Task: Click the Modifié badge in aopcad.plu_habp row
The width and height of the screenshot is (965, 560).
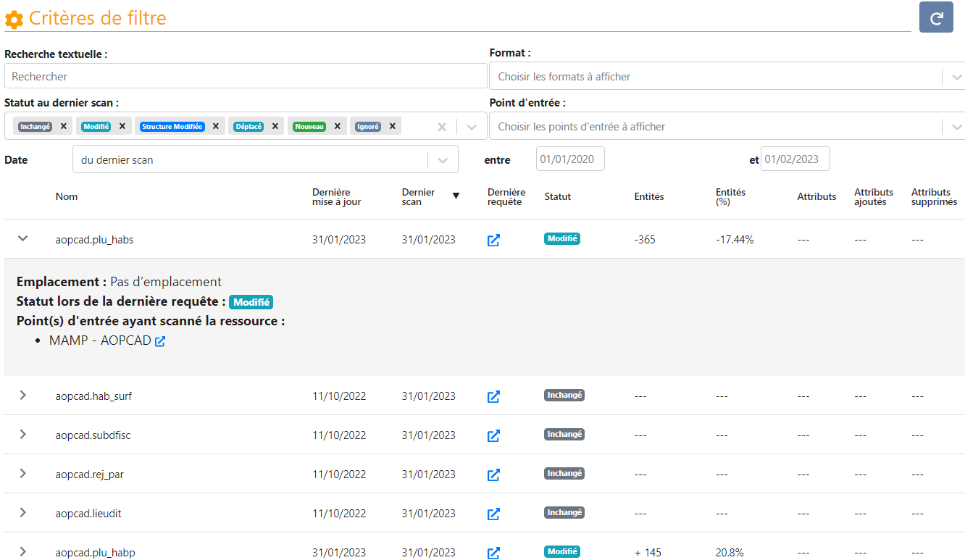Action: (562, 551)
